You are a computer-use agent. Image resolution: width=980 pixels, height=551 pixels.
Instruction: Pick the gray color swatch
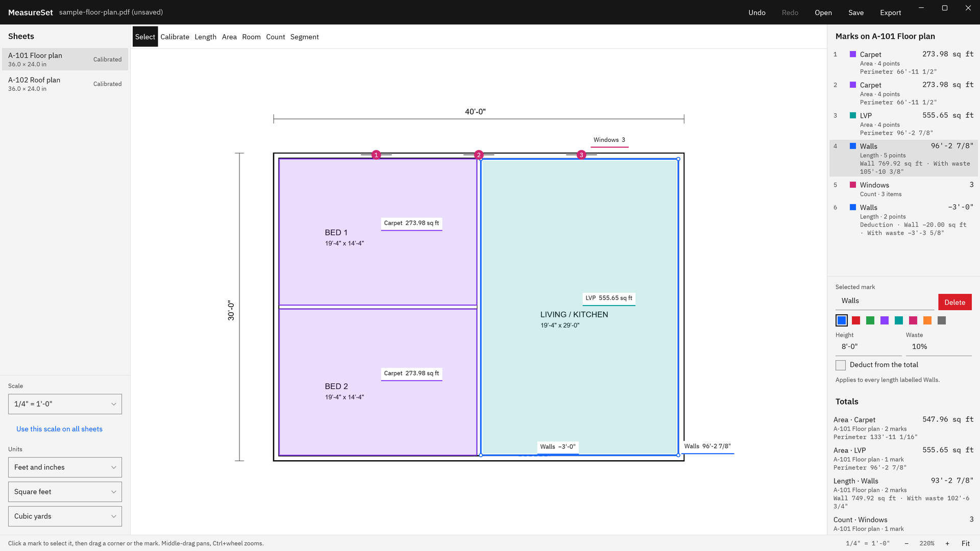(942, 320)
